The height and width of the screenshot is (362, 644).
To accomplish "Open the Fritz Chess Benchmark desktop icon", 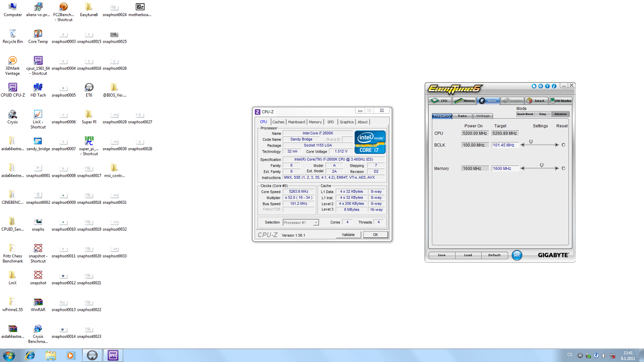I will [x=12, y=254].
